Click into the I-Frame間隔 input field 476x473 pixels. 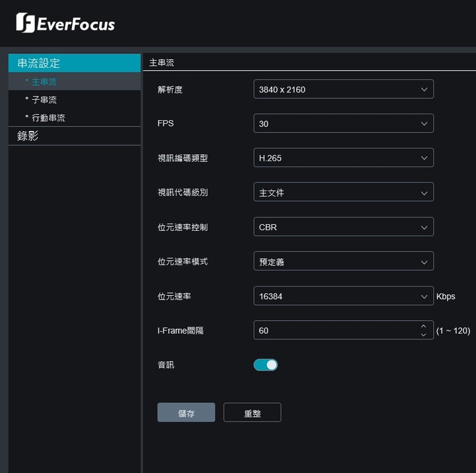[x=343, y=330]
